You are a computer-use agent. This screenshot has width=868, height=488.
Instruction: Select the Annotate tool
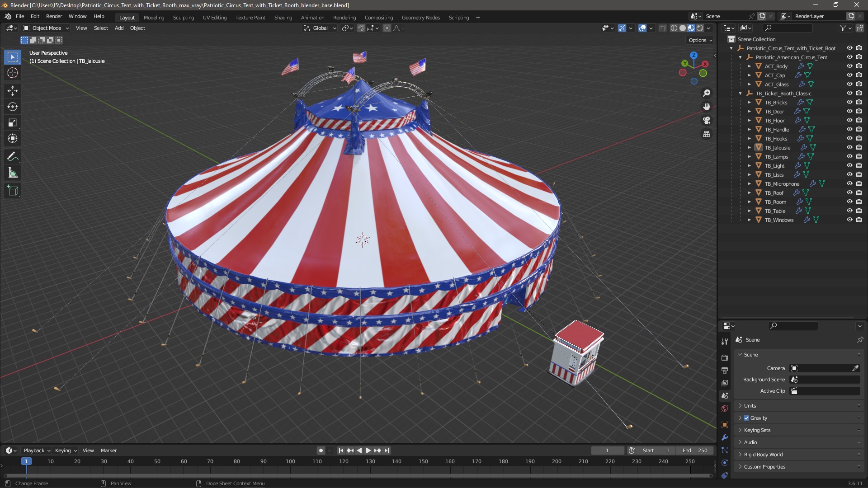point(13,157)
